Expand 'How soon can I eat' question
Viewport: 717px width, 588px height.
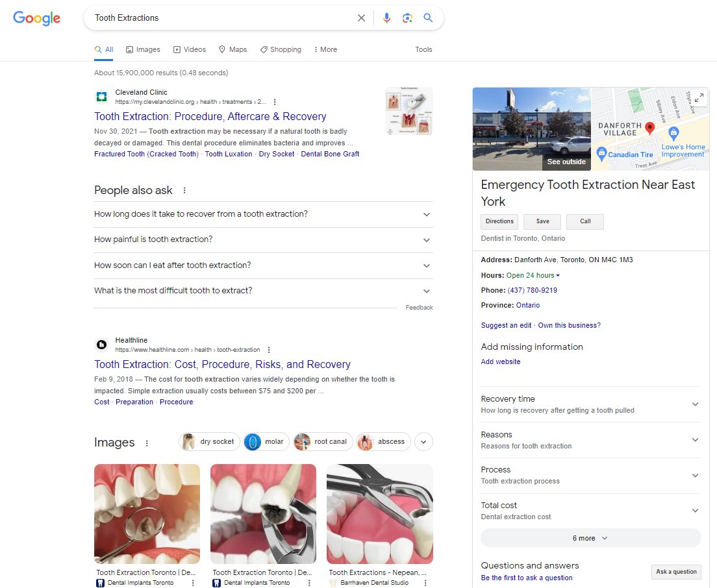click(x=264, y=265)
